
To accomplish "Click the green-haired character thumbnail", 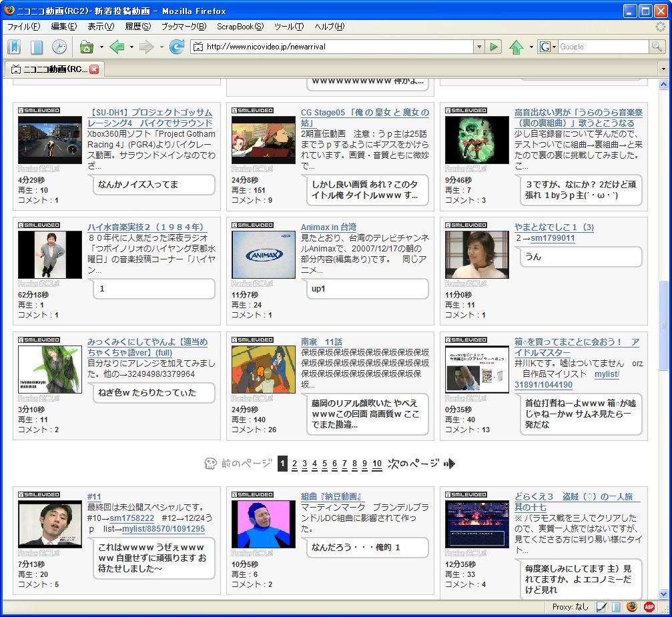I will [x=50, y=370].
